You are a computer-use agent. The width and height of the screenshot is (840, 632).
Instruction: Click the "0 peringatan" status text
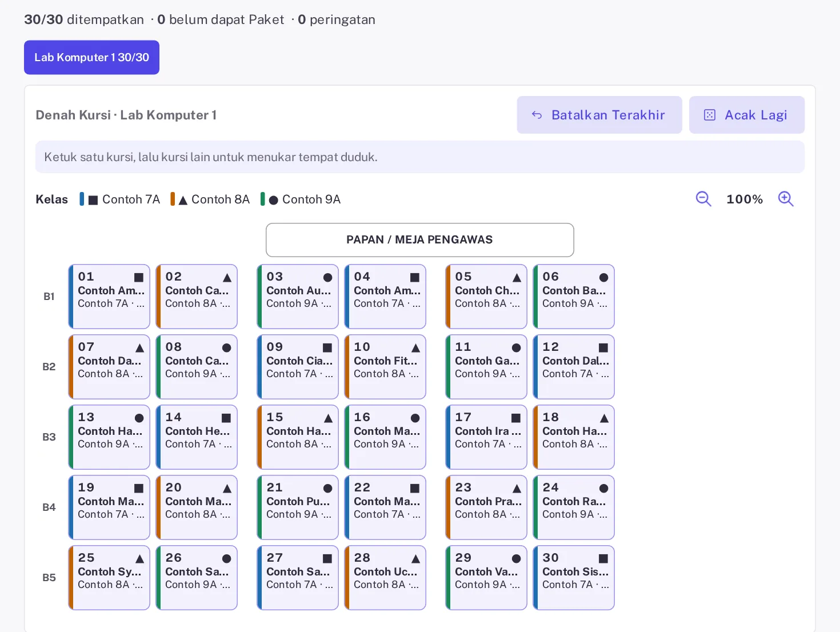[x=337, y=19]
